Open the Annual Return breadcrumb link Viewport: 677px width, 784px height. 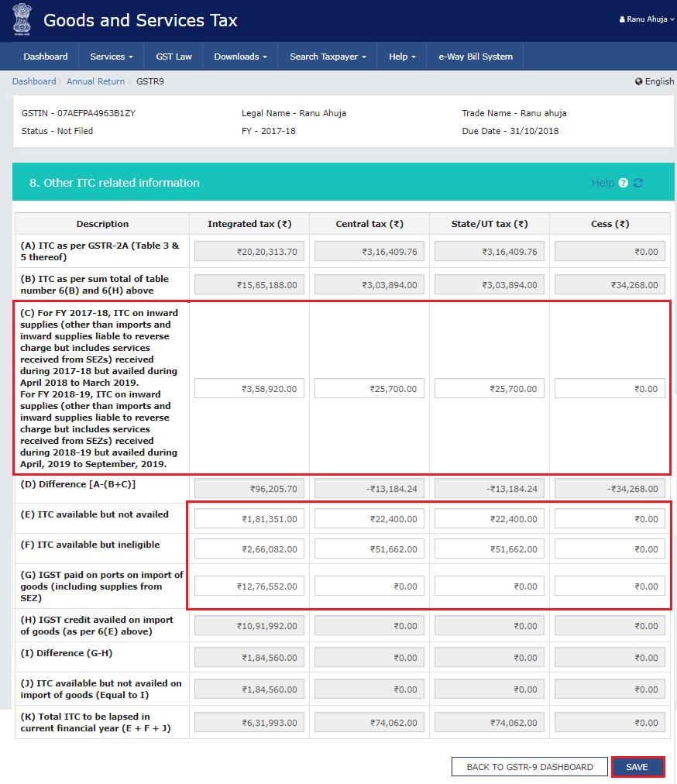(x=95, y=81)
